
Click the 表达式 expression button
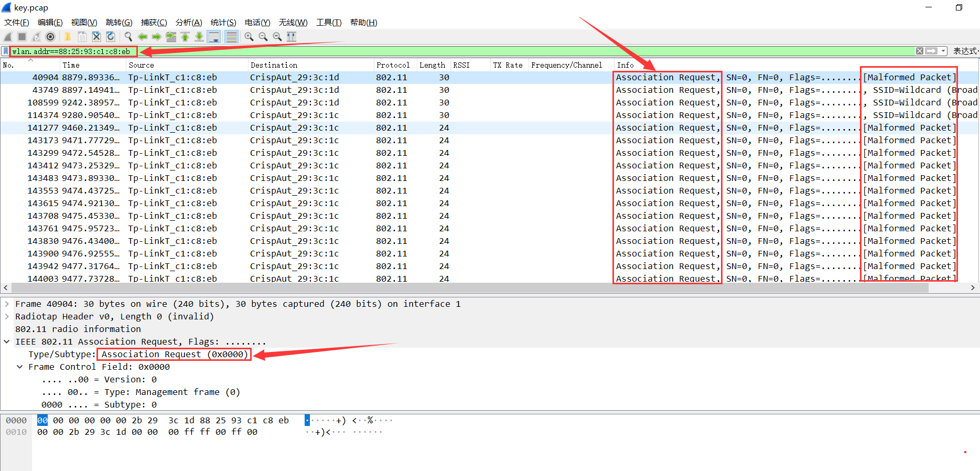pos(965,51)
